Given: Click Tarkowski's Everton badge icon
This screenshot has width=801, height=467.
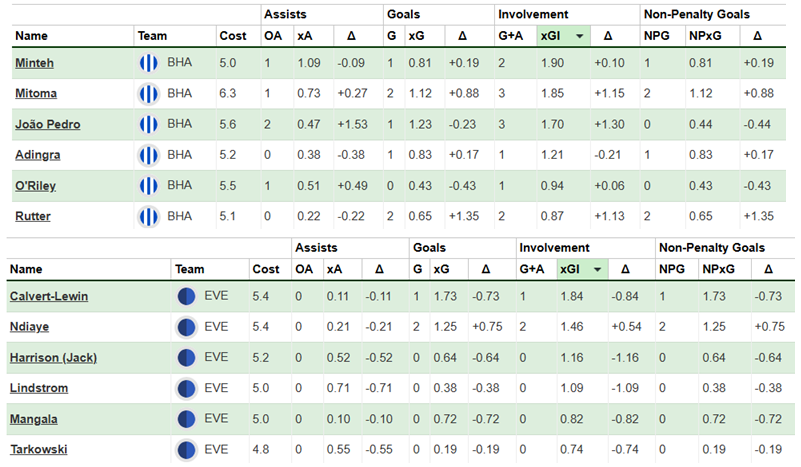Looking at the screenshot, I should coord(185,450).
